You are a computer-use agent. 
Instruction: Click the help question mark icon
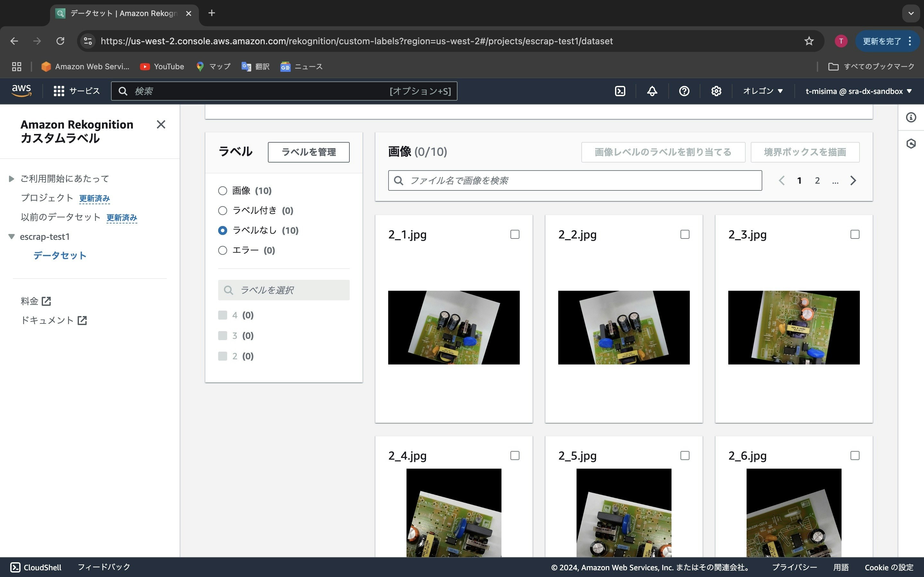[x=684, y=91]
